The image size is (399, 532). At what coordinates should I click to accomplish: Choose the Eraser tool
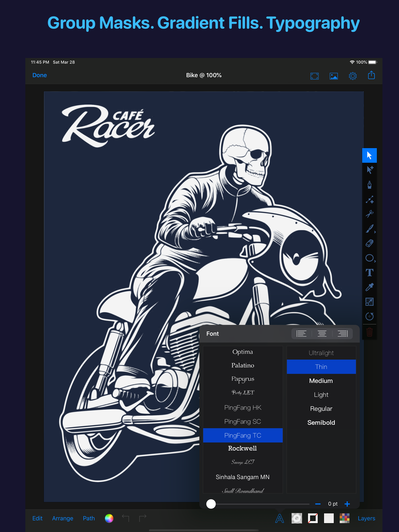point(369,243)
